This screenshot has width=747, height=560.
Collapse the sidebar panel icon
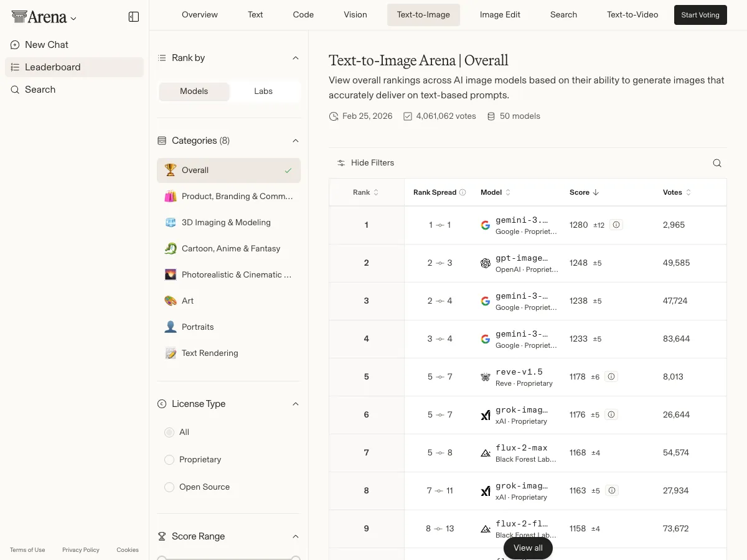(134, 17)
